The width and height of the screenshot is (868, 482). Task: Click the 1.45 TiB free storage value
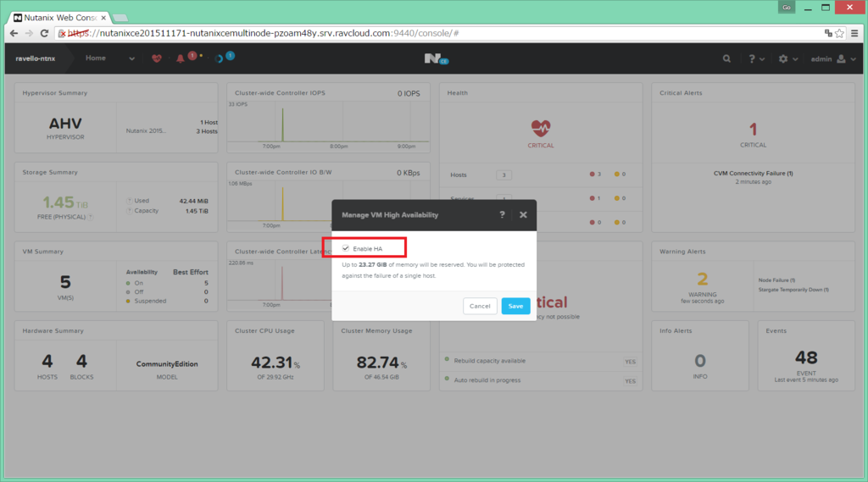64,202
